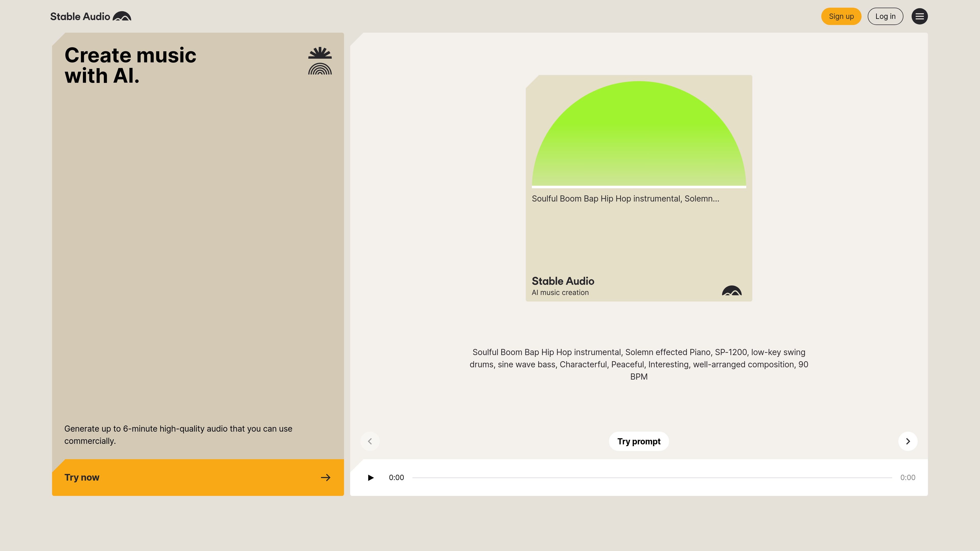980x551 pixels.
Task: Click the 'AI music creation' caption
Action: click(x=560, y=292)
